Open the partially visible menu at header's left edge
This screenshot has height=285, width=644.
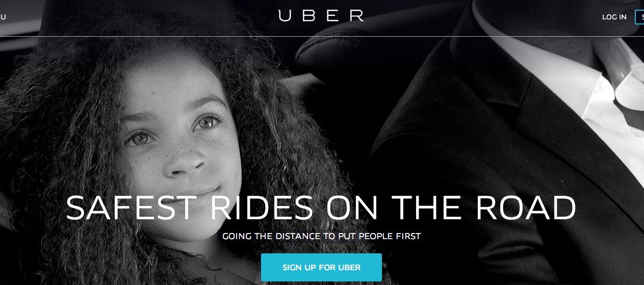tap(3, 17)
